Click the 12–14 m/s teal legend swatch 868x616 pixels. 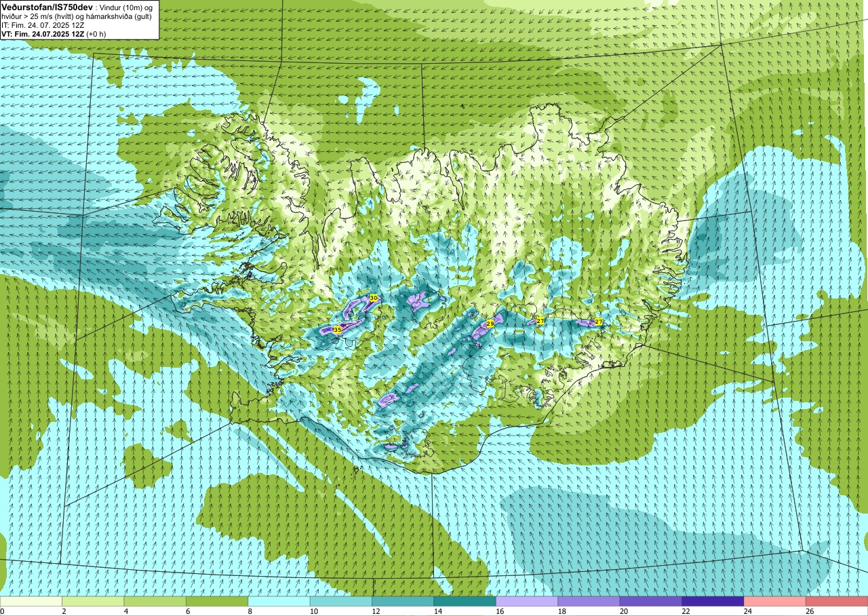pos(403,602)
